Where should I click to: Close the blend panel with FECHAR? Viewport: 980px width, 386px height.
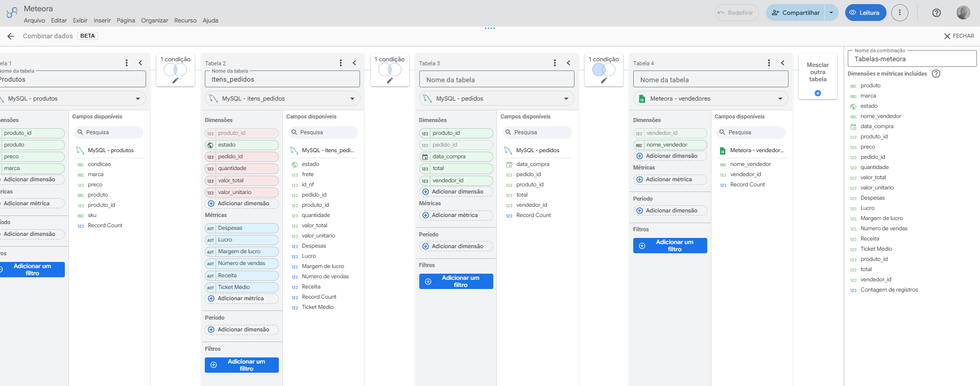click(959, 36)
